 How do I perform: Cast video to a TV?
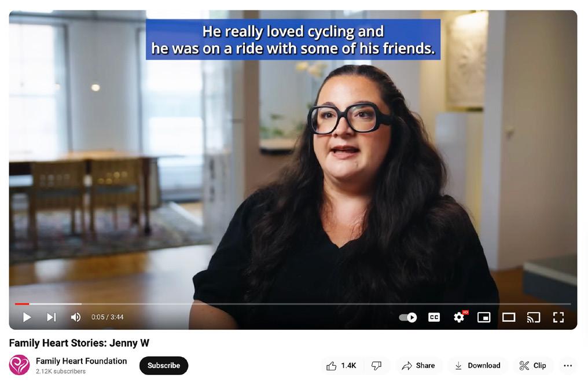533,318
